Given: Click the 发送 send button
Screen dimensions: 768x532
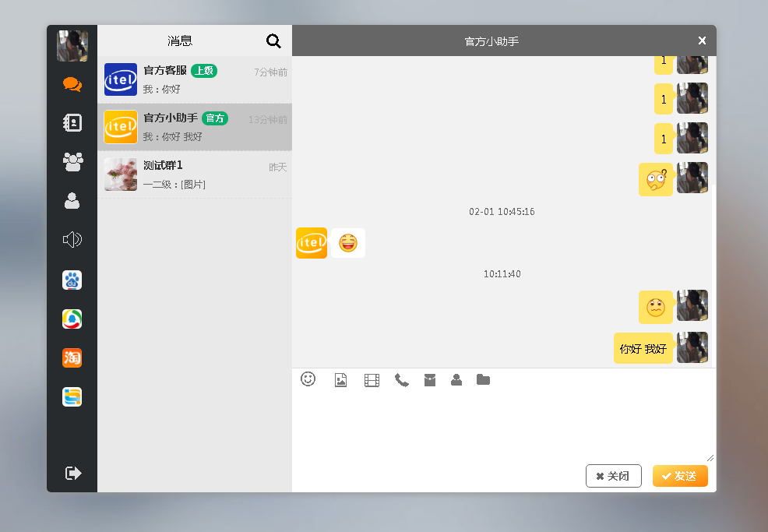Looking at the screenshot, I should click(x=680, y=476).
